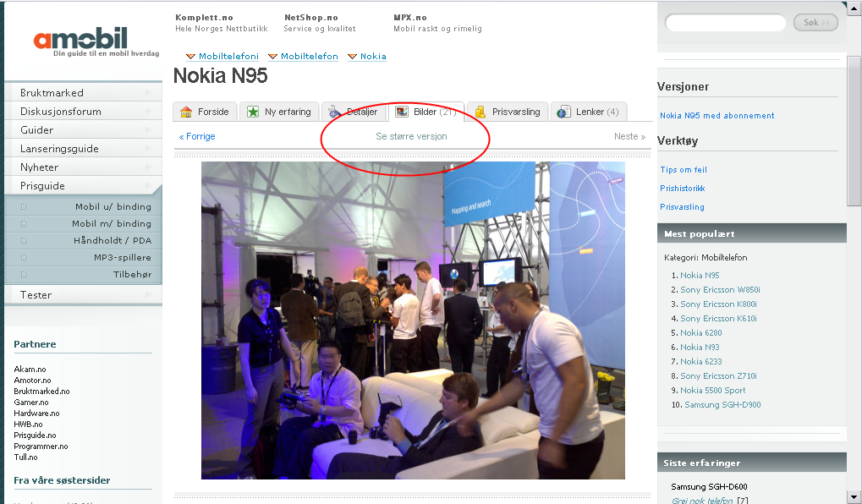Open Håndholdt / PDA price guide item
This screenshot has width=862, height=504.
113,241
